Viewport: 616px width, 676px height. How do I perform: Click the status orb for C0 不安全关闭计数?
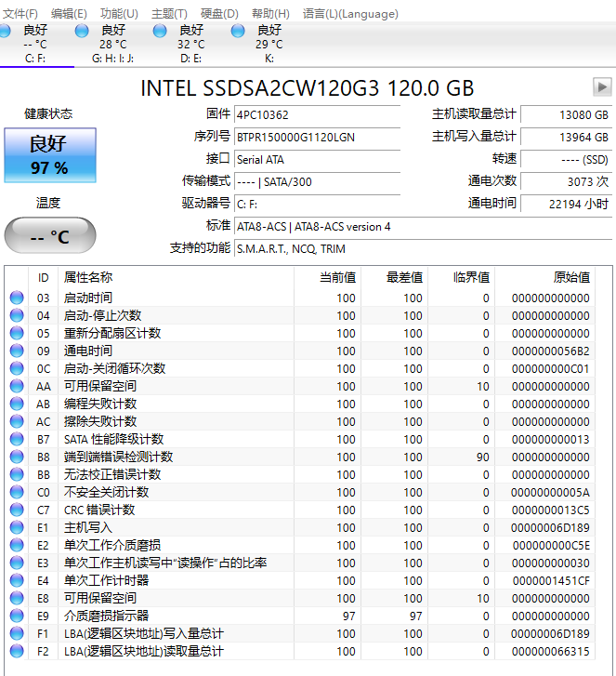(x=17, y=492)
